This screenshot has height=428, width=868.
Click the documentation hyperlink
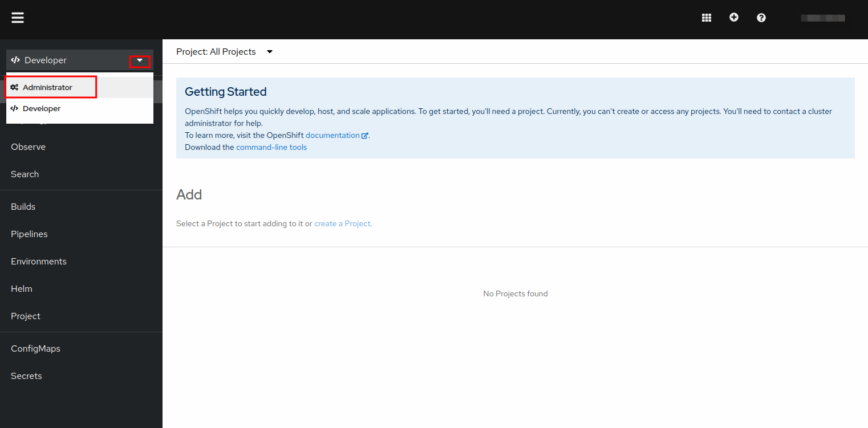(332, 135)
